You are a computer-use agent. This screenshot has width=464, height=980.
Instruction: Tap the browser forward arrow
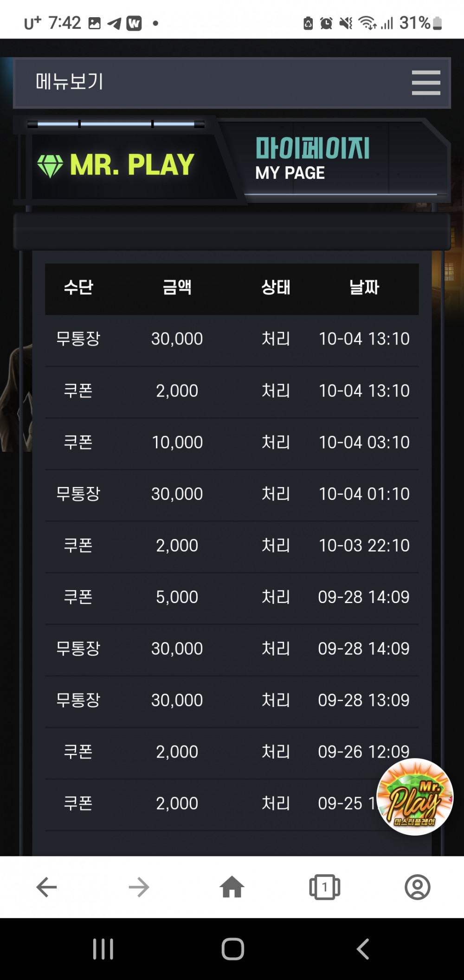(139, 887)
